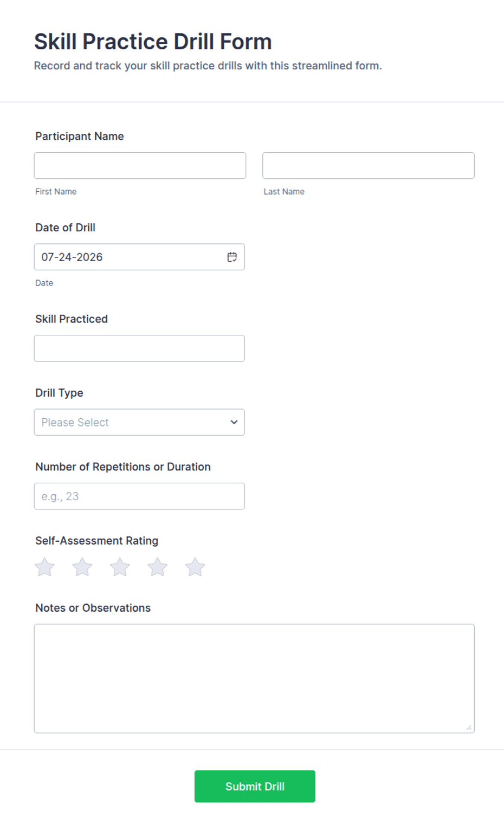Viewport: 504px width, 829px height.
Task: Click the Drill Type label
Action: pos(59,393)
